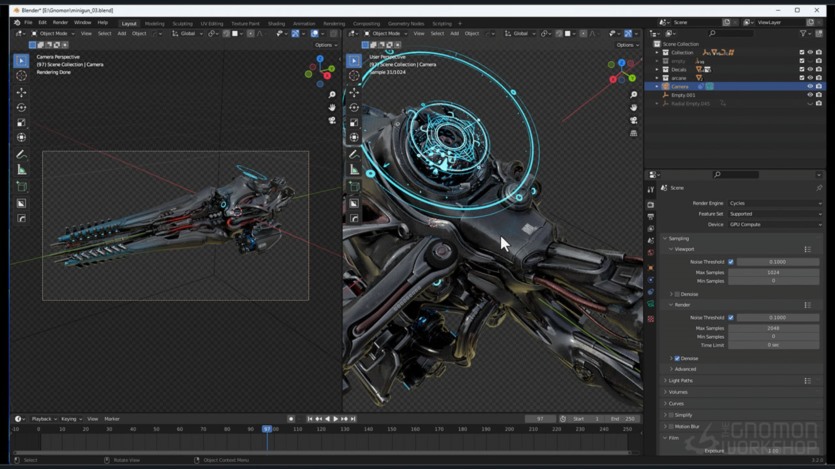Image resolution: width=835 pixels, height=469 pixels.
Task: Open the timeline Playback popover
Action: pyautogui.click(x=44, y=419)
